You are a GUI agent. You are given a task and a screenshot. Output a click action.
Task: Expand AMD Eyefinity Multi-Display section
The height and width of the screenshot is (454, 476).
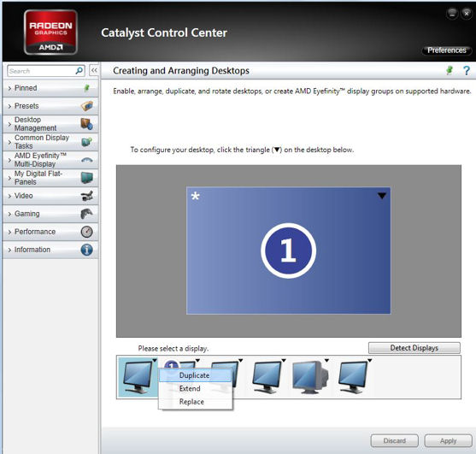click(x=50, y=160)
